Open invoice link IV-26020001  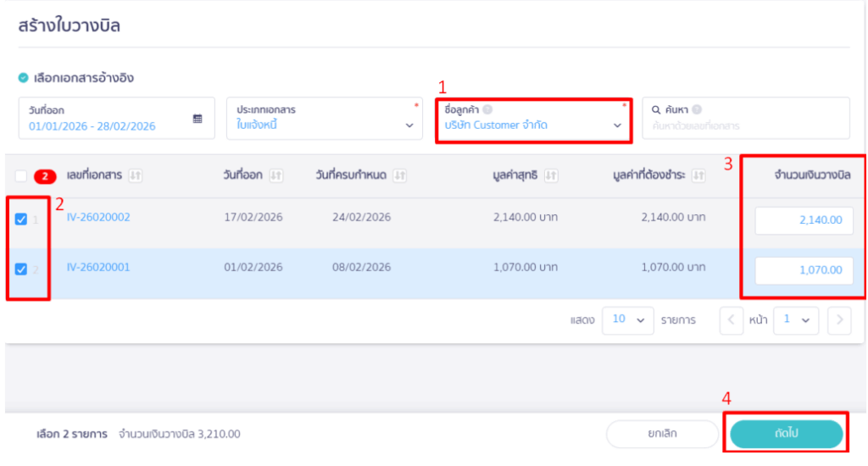[x=98, y=267]
